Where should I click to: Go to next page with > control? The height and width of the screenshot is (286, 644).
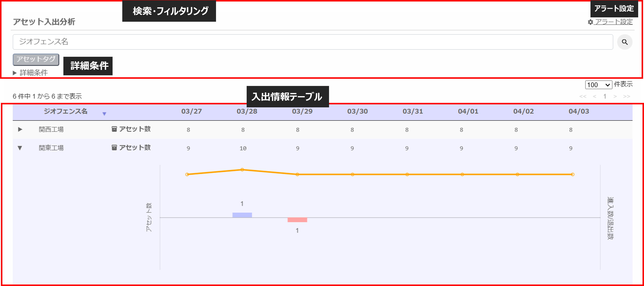coord(615,96)
